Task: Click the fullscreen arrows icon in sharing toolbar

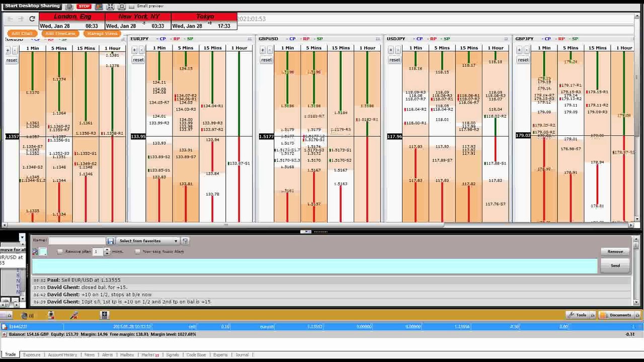Action: (110, 7)
